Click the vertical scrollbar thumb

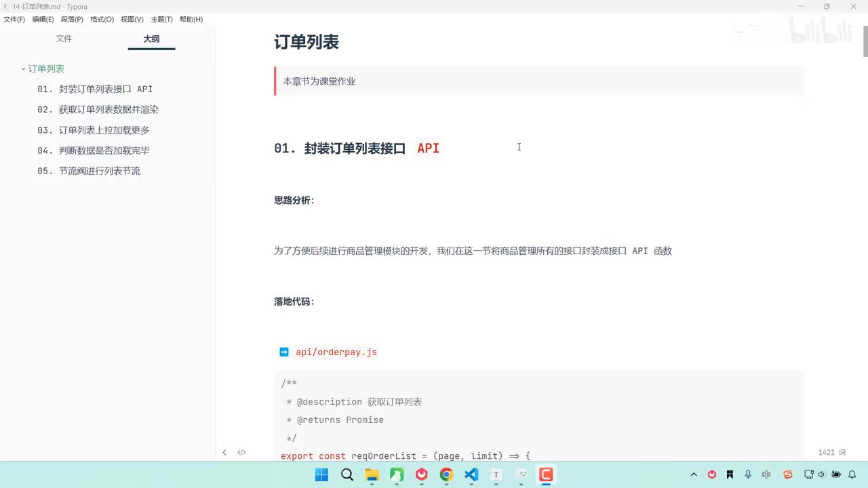pyautogui.click(x=865, y=41)
